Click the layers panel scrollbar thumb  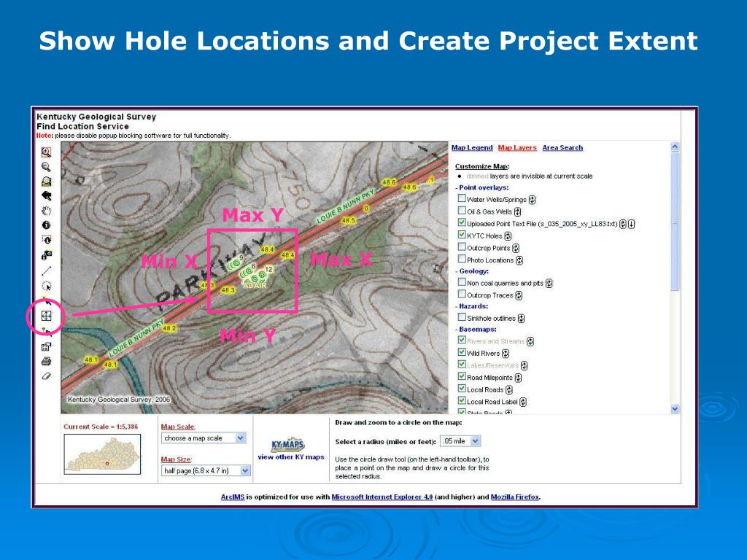[675, 222]
